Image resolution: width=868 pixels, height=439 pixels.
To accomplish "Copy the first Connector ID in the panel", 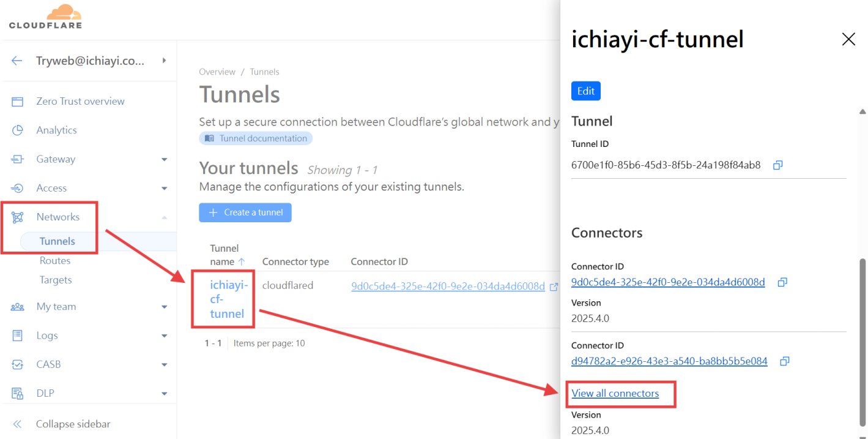I will [782, 282].
